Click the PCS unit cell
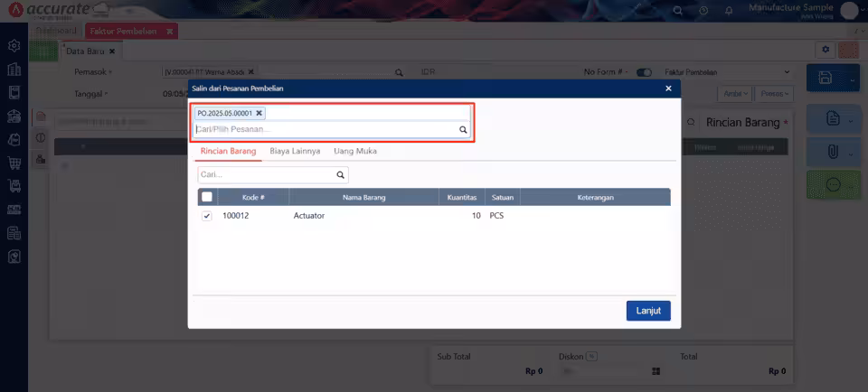 [x=496, y=216]
